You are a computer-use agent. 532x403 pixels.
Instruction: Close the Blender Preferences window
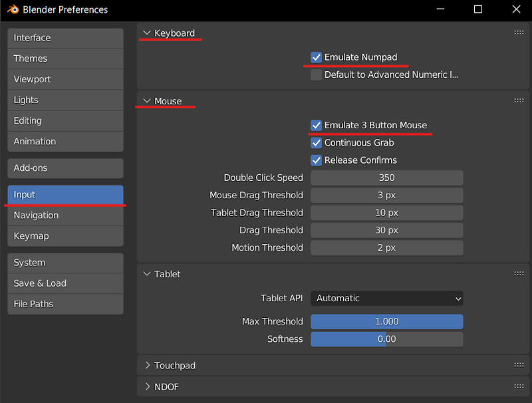coord(516,9)
